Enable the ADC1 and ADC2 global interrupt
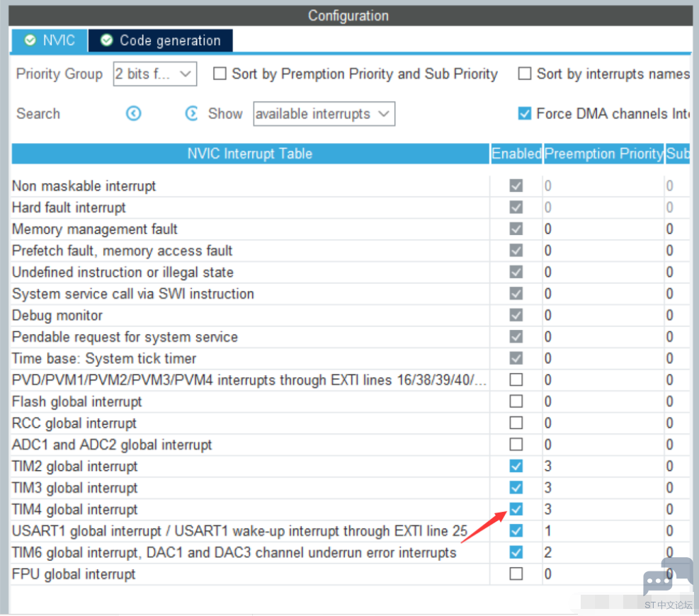The image size is (699, 616). coord(516,445)
